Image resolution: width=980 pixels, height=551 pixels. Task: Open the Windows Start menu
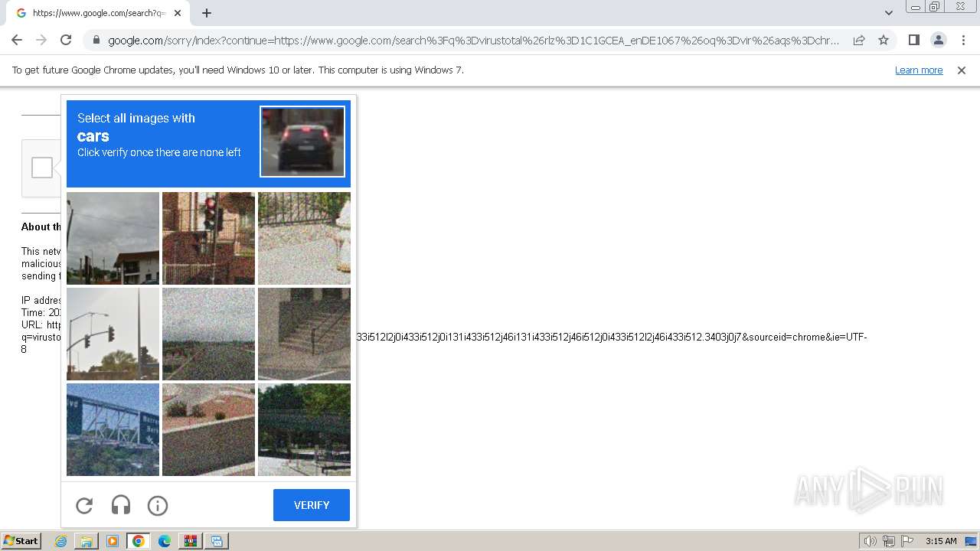(21, 541)
